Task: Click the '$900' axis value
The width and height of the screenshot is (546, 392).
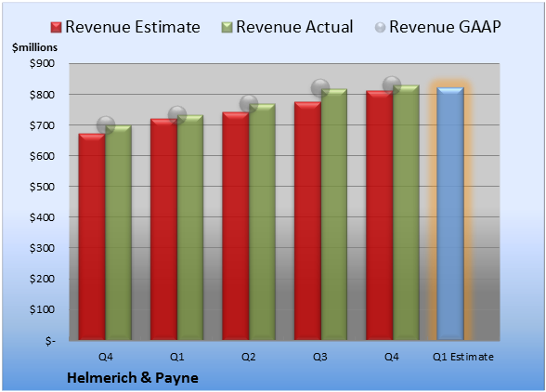Action: (x=42, y=63)
